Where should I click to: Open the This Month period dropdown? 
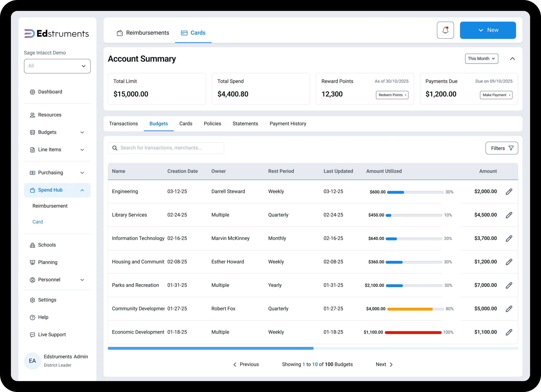[481, 59]
